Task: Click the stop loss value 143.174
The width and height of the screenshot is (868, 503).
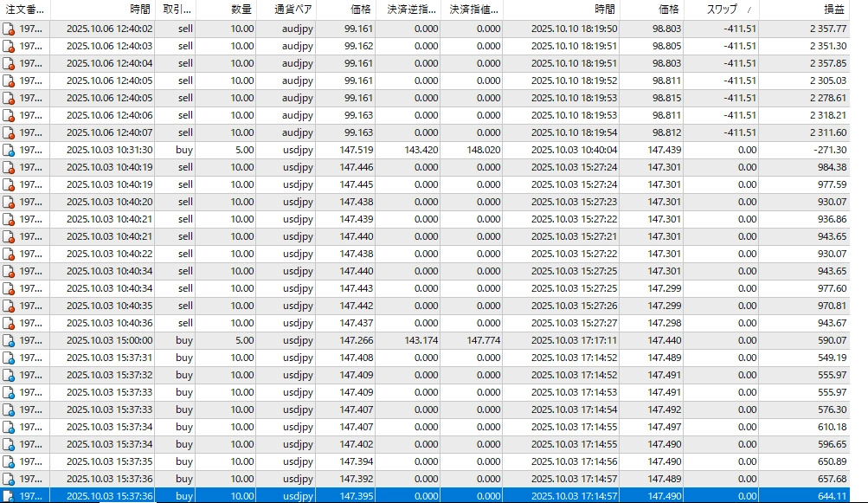Action: click(x=421, y=341)
